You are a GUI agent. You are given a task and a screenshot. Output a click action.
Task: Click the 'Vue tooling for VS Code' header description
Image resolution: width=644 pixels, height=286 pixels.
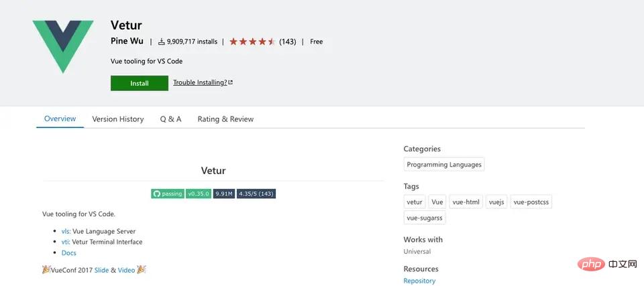point(147,62)
